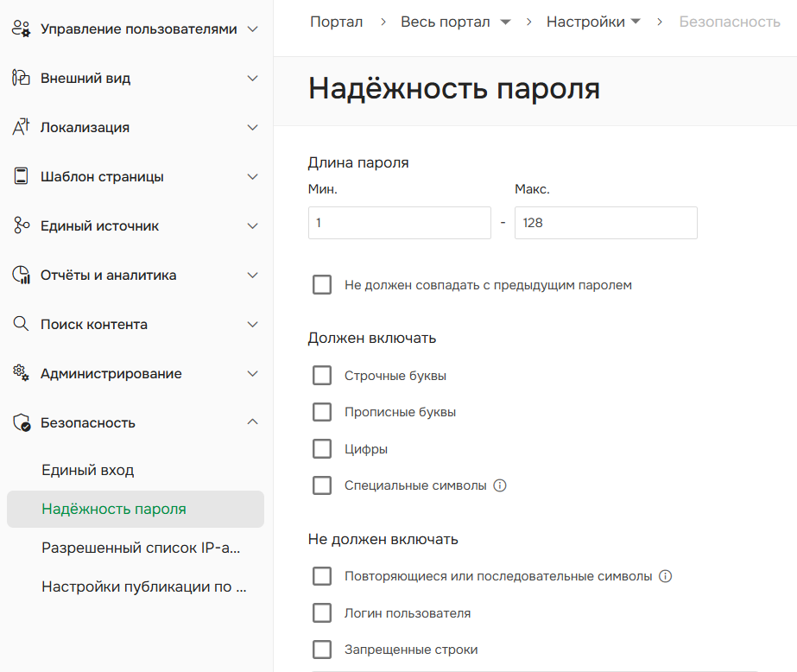
Task: Click the Отчёты и аналитика chart icon
Action: [x=21, y=275]
